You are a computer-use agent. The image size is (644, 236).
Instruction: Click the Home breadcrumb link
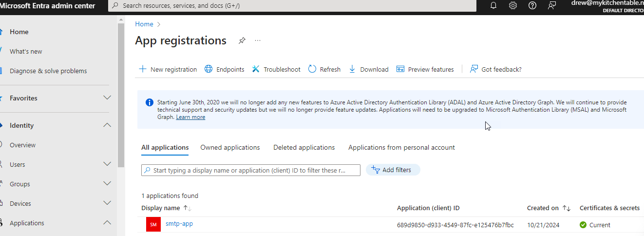click(x=144, y=24)
